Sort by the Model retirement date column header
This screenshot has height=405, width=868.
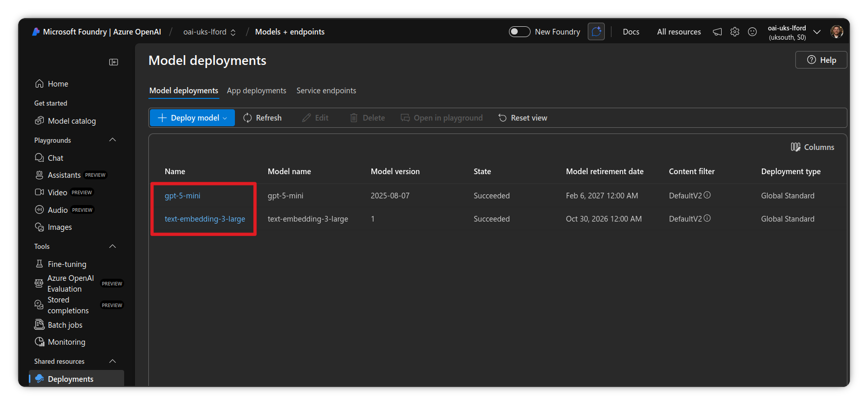(x=604, y=172)
